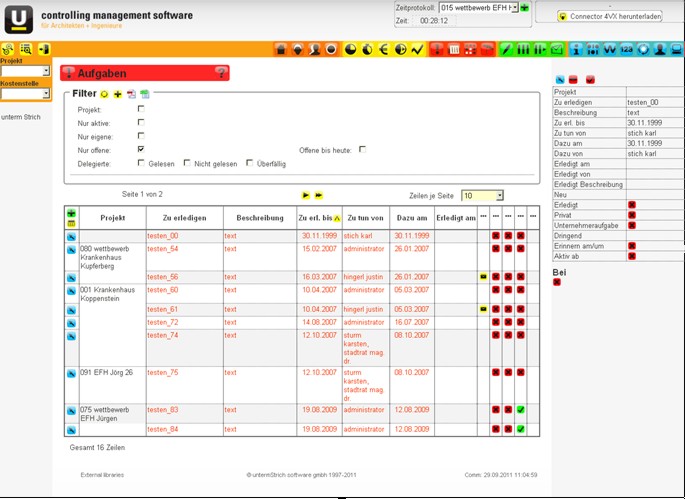Click the red checkmark icon atop the details panel
The width and height of the screenshot is (685, 499).
[590, 80]
